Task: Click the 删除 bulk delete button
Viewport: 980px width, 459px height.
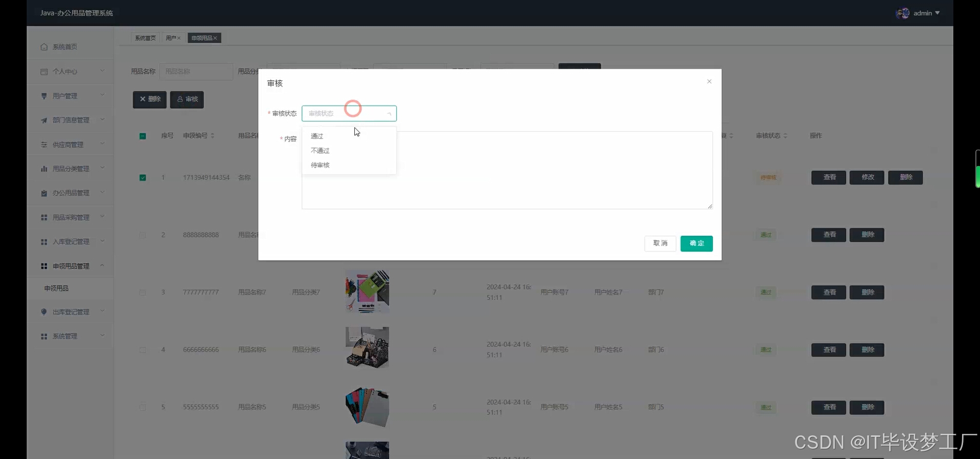Action: pyautogui.click(x=150, y=99)
